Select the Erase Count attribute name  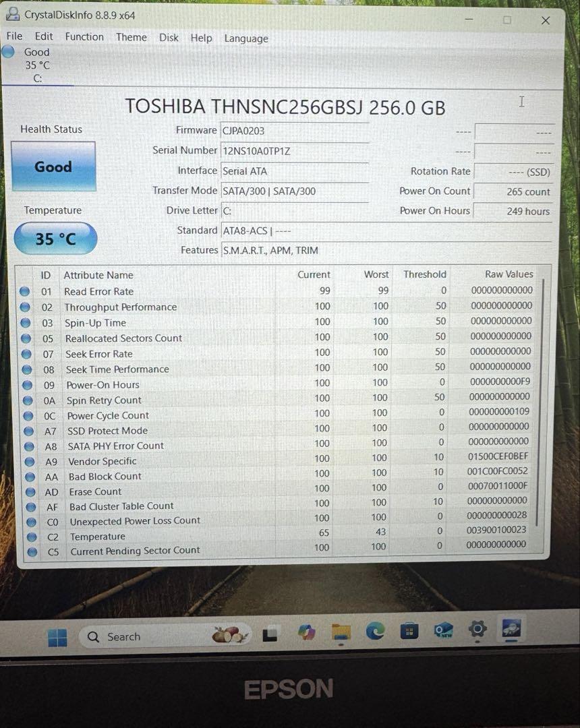click(96, 491)
